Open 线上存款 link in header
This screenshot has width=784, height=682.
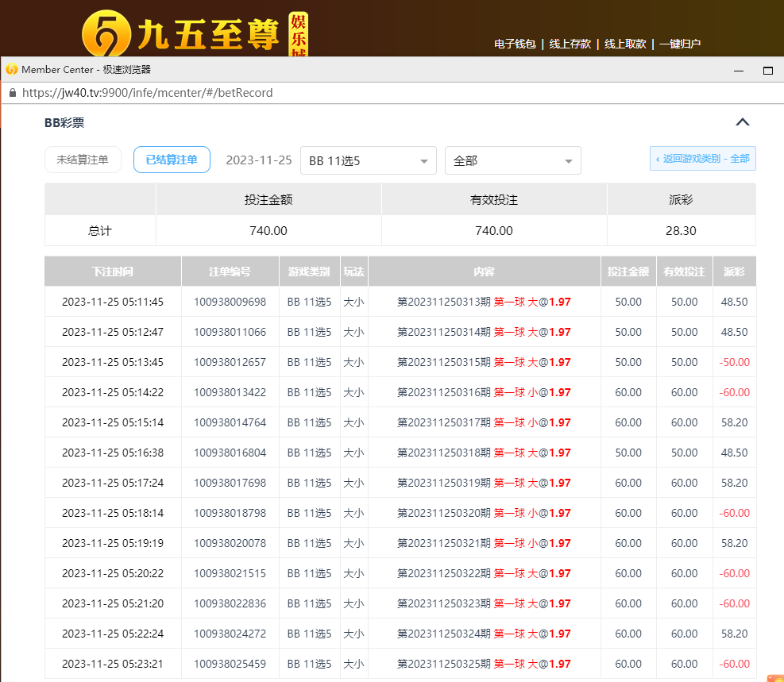click(570, 44)
